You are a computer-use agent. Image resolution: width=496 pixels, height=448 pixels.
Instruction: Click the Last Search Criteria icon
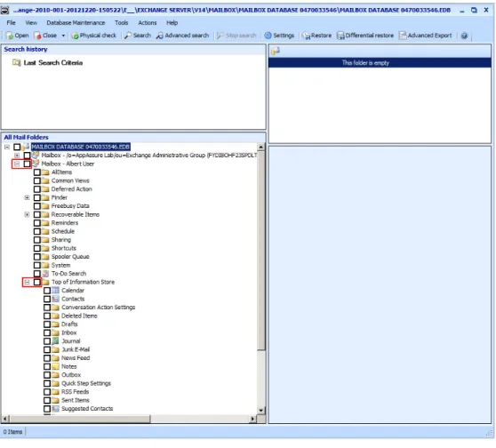pyautogui.click(x=17, y=62)
